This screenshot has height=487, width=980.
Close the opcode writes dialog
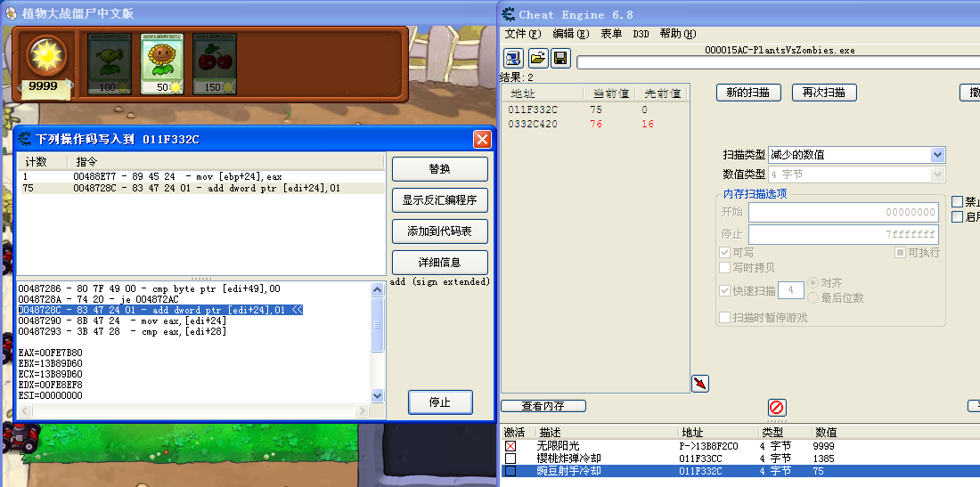pos(482,139)
